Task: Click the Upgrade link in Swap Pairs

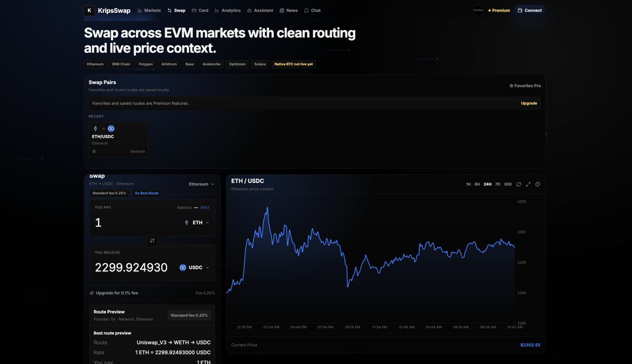Action: coord(529,103)
